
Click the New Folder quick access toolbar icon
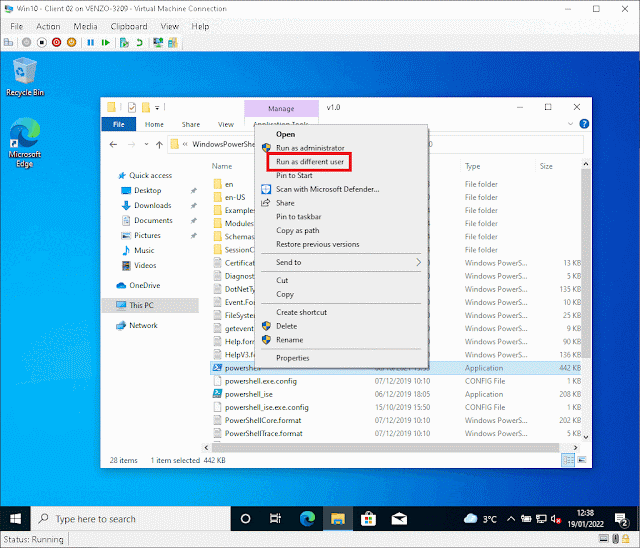[146, 107]
